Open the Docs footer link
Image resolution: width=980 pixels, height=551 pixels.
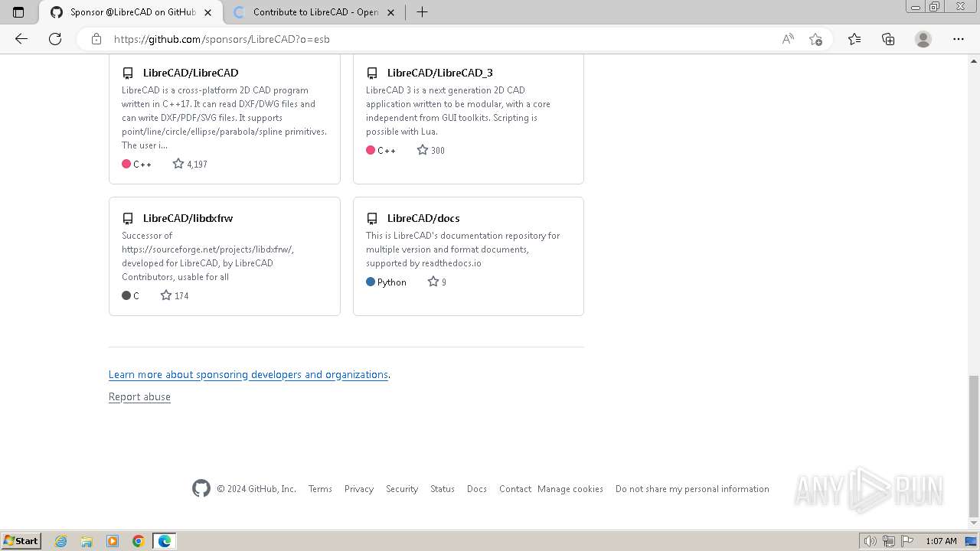coord(477,489)
